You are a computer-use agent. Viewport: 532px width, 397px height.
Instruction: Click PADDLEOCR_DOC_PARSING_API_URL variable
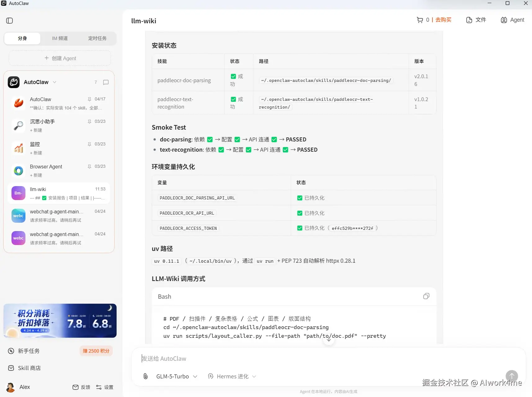click(x=197, y=198)
